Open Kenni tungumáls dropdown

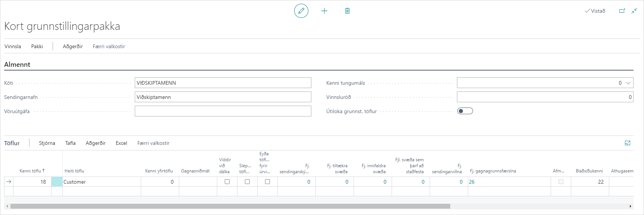pos(628,83)
